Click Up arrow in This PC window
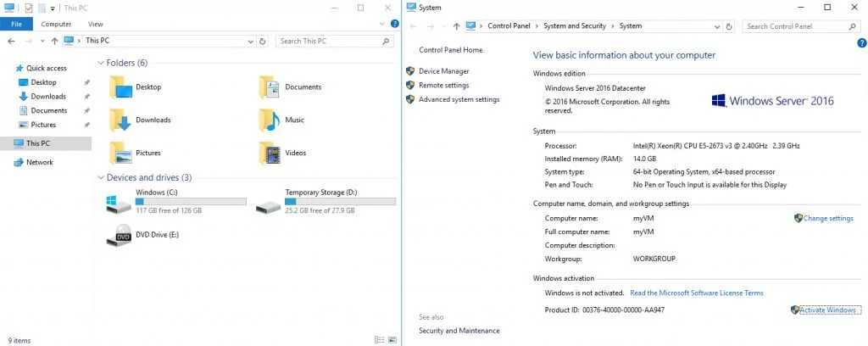This screenshot has width=868, height=346. [x=54, y=41]
